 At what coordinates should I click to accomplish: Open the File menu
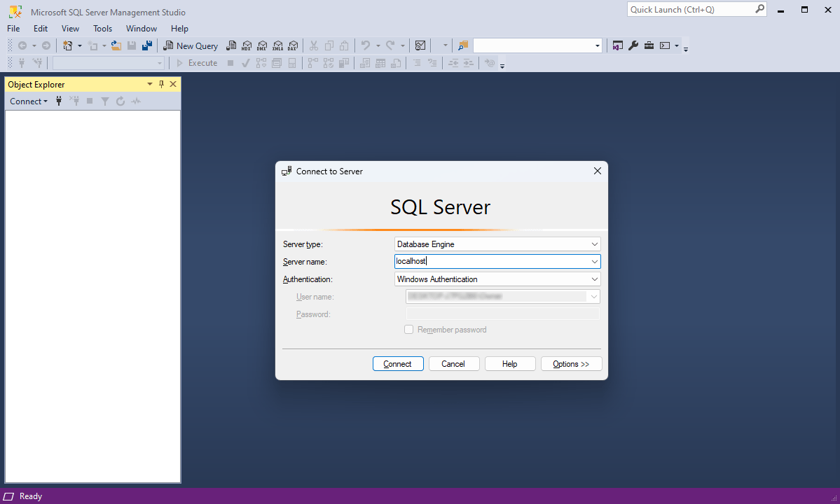click(13, 29)
